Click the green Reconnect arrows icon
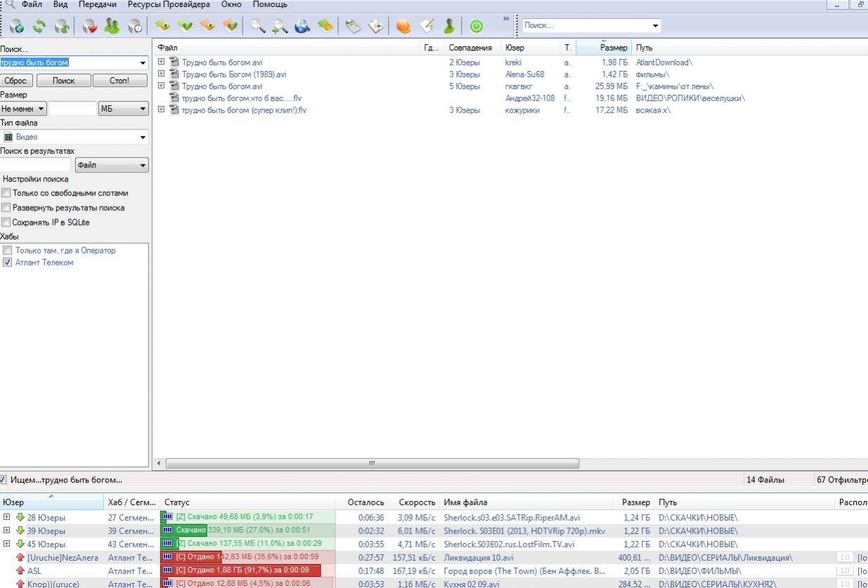 tap(39, 26)
